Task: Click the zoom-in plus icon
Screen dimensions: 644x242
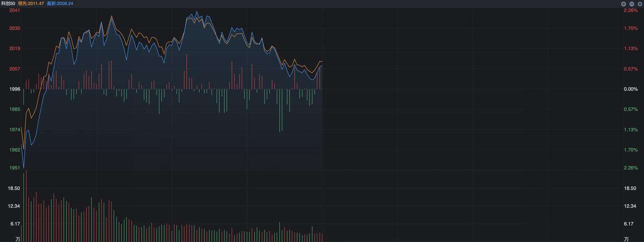Action: (x=623, y=4)
